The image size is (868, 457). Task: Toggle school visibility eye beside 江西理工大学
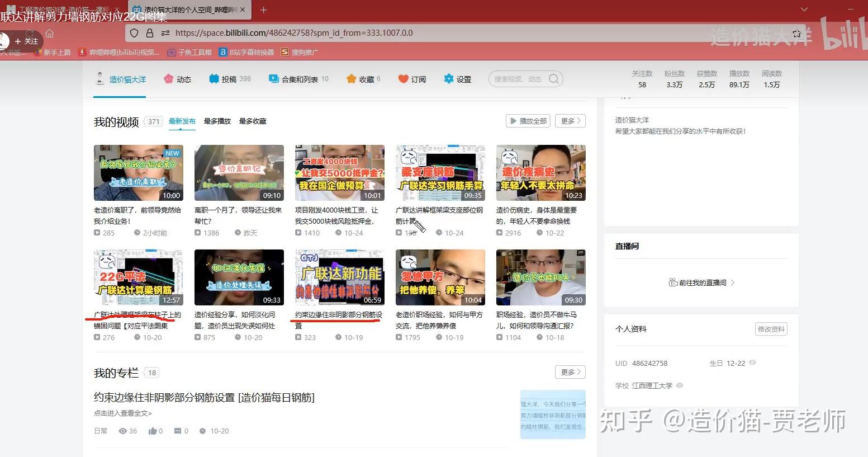tap(679, 385)
